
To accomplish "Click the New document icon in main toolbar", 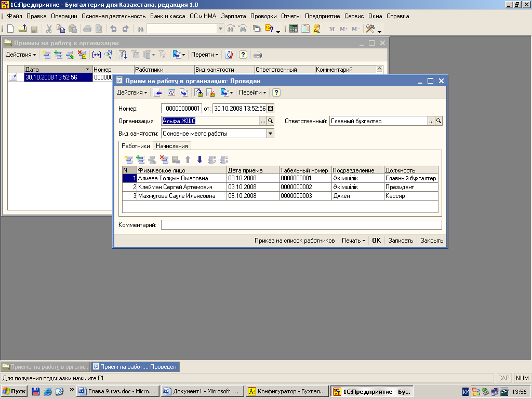I will 10,29.
